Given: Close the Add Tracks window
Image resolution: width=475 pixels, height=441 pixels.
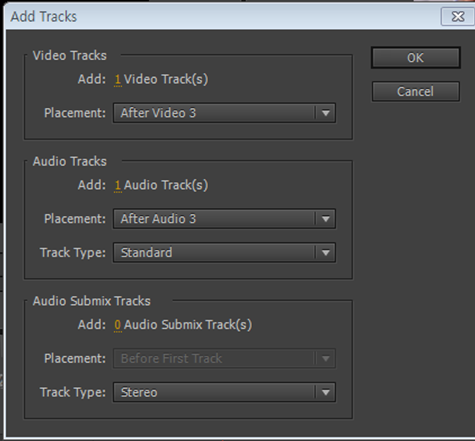Looking at the screenshot, I should point(458,16).
